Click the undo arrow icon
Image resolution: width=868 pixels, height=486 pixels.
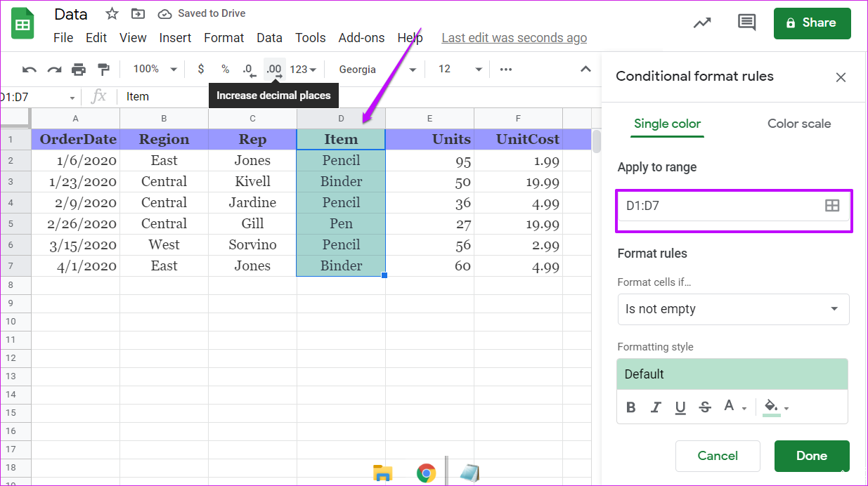[x=30, y=70]
